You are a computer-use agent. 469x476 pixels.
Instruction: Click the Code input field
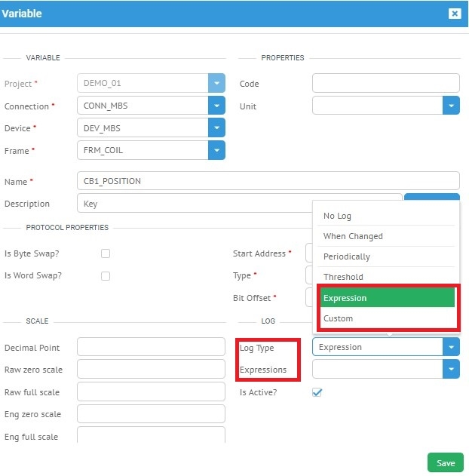[x=385, y=83]
